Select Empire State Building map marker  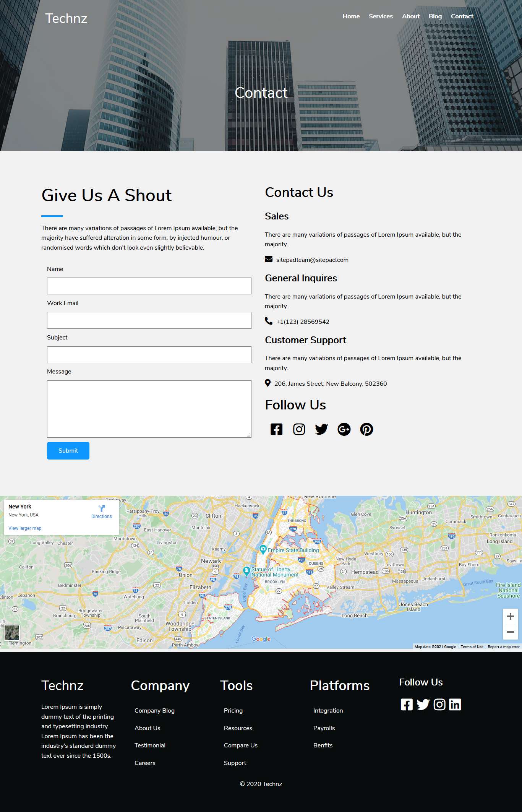point(263,550)
